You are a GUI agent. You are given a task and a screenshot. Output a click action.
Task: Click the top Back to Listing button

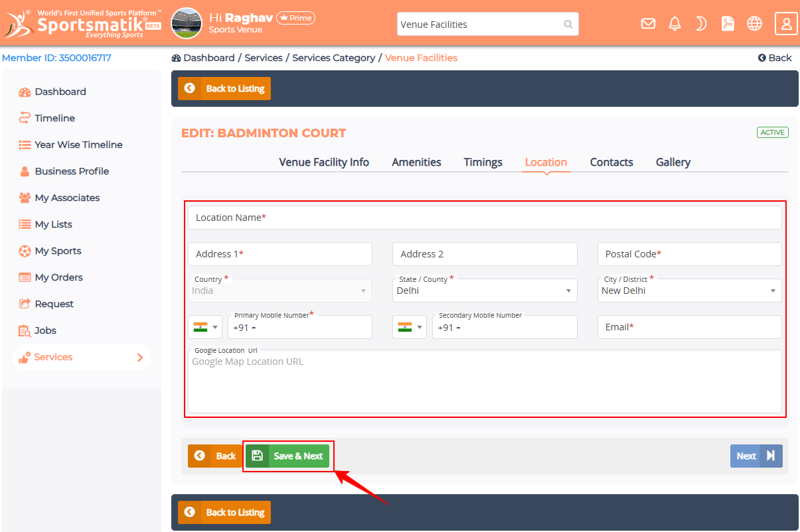[x=224, y=88]
